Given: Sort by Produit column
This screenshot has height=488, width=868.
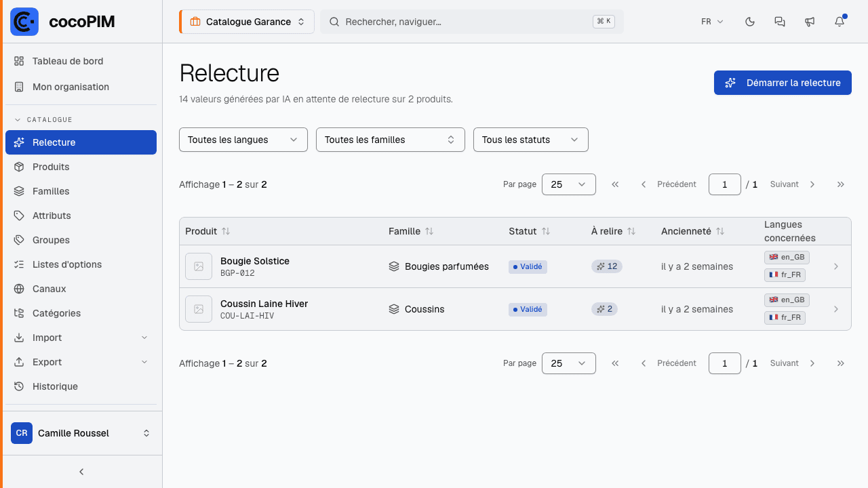Looking at the screenshot, I should point(208,231).
